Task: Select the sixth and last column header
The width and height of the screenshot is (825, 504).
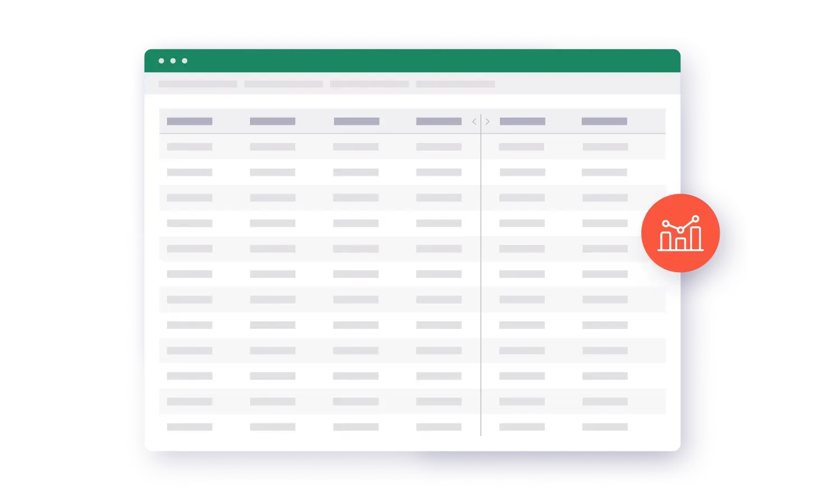Action: click(604, 122)
